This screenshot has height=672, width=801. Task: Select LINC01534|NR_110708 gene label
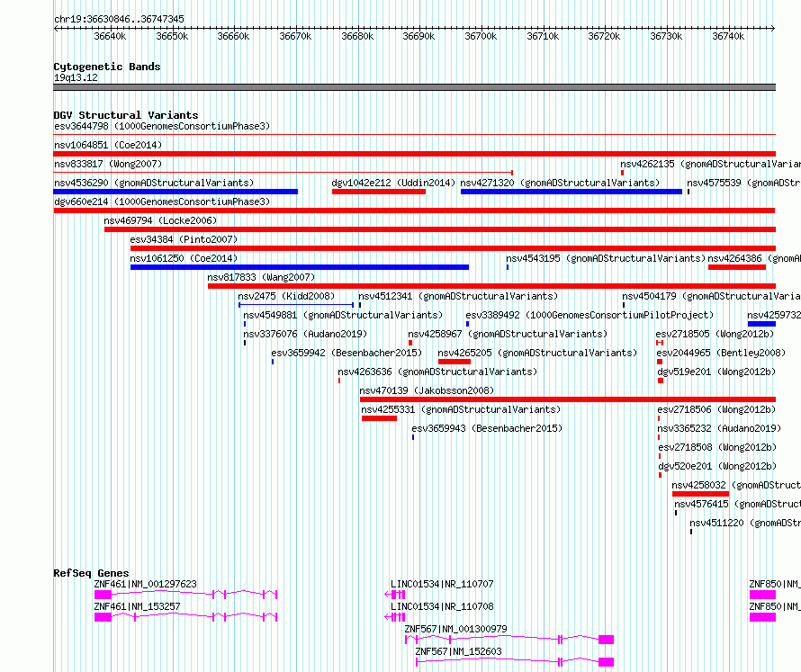coord(442,606)
